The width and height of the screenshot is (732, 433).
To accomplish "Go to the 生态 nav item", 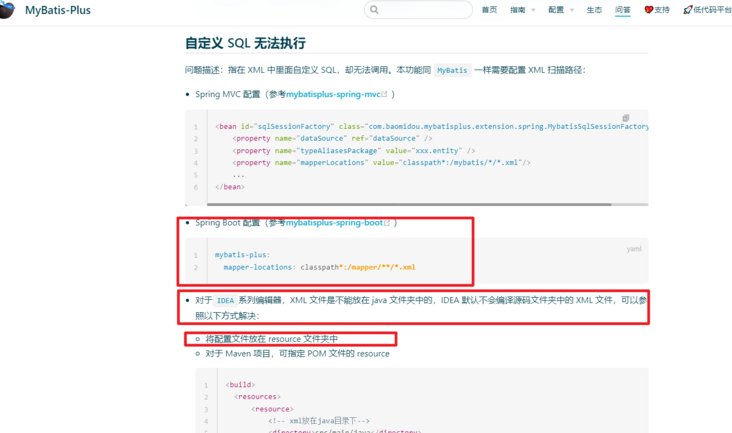I will 594,10.
